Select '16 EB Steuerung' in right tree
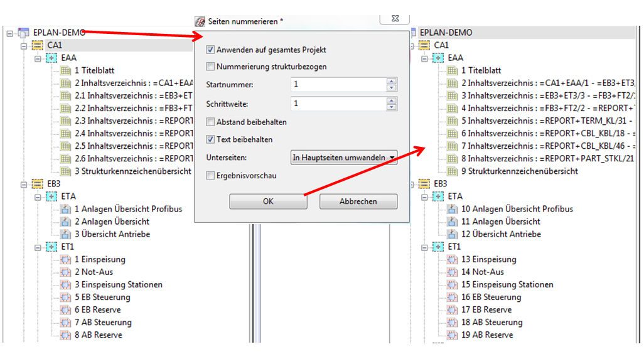The image size is (644, 359). (x=491, y=297)
